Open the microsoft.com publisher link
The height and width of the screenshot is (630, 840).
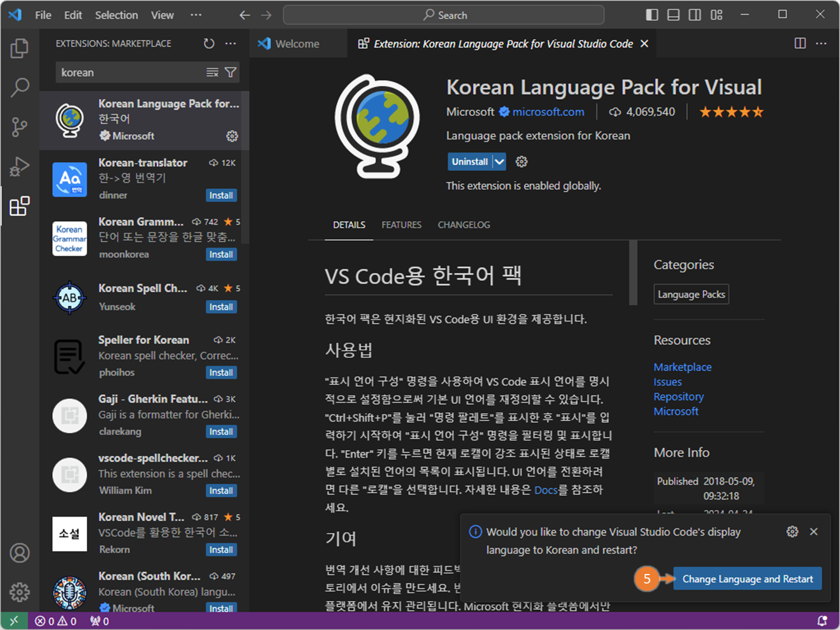point(548,112)
